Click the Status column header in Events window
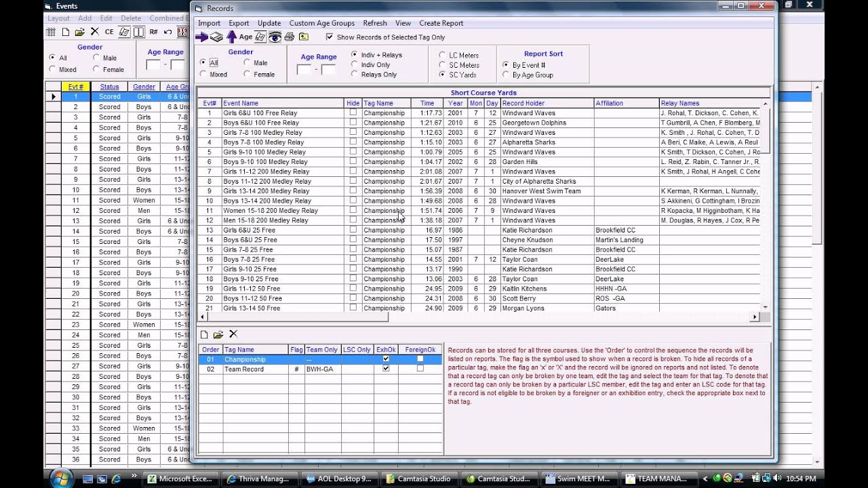This screenshot has width=868, height=488. 109,87
